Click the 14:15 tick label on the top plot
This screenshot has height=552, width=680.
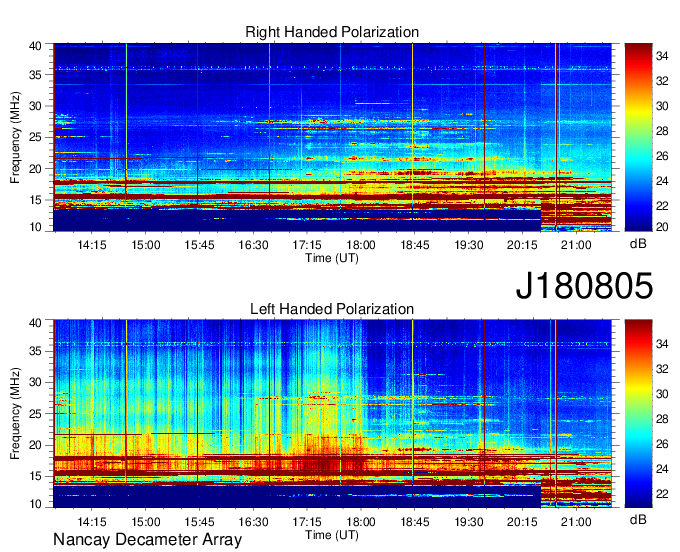pyautogui.click(x=92, y=245)
